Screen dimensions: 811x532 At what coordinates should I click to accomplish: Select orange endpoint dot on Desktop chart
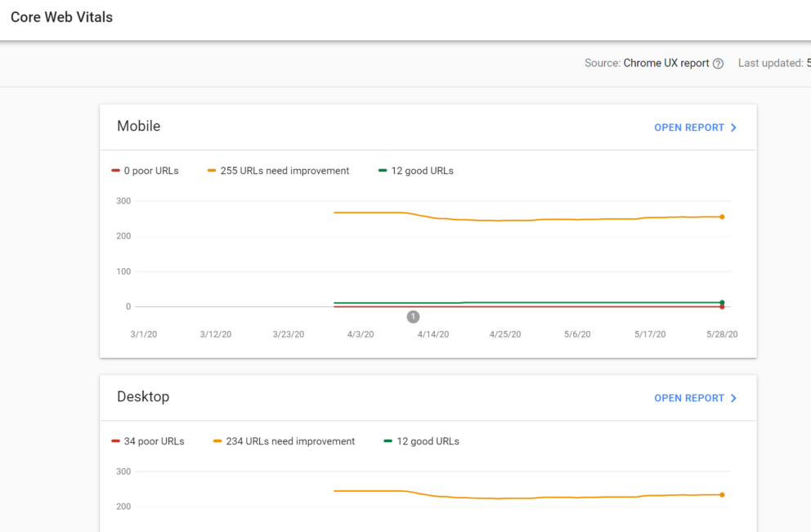click(x=721, y=494)
